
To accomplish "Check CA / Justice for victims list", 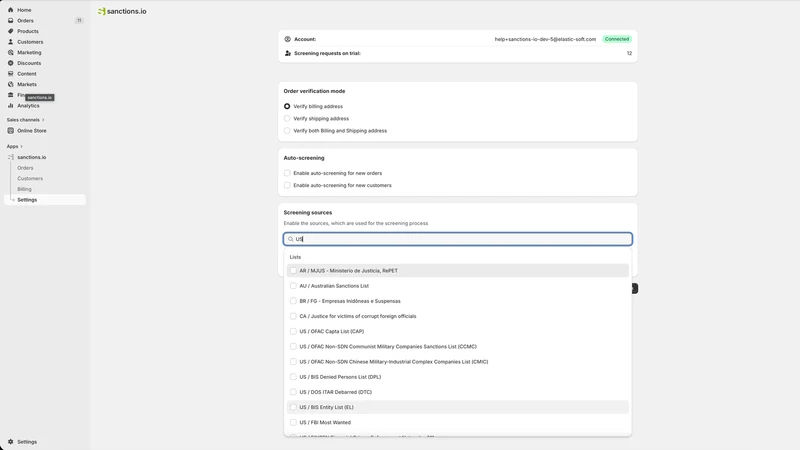I will point(293,316).
